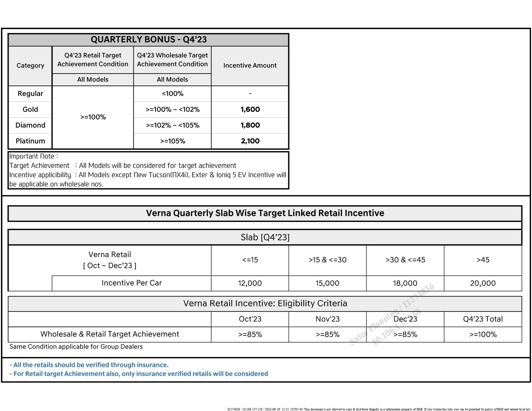Click 'Same Condition applicable for Group Dealers' note
Screen dimensions: 532x411
pos(76,347)
